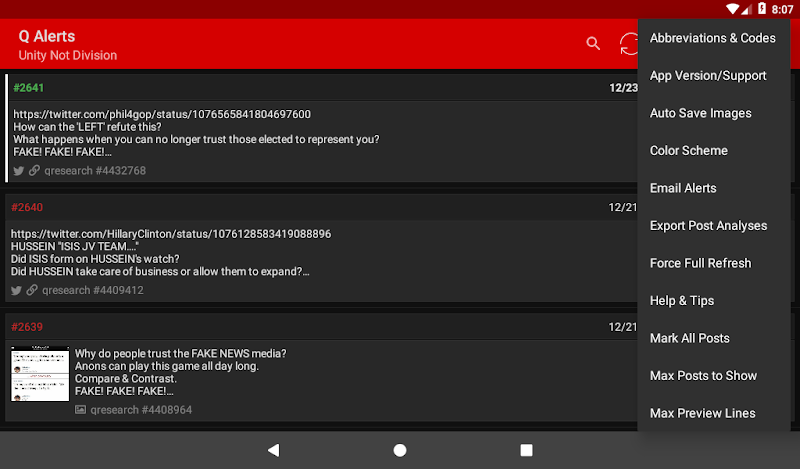The height and width of the screenshot is (469, 800).
Task: Open Color Scheme setting
Action: tap(713, 151)
